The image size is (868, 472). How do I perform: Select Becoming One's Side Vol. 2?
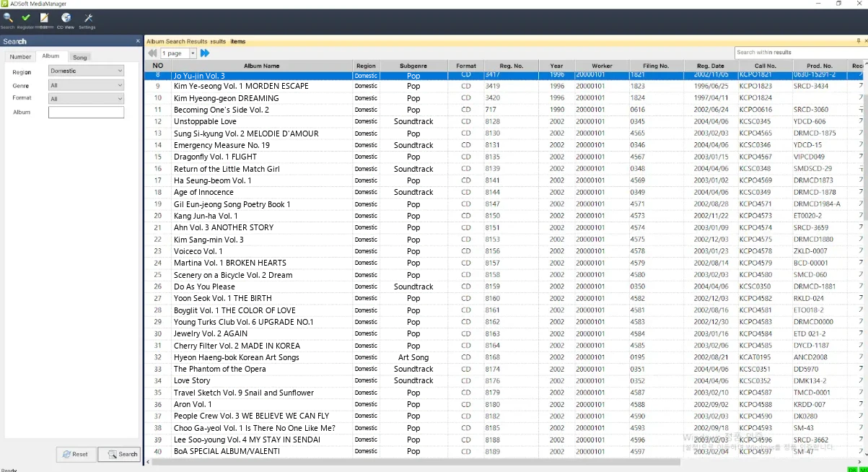(504, 110)
